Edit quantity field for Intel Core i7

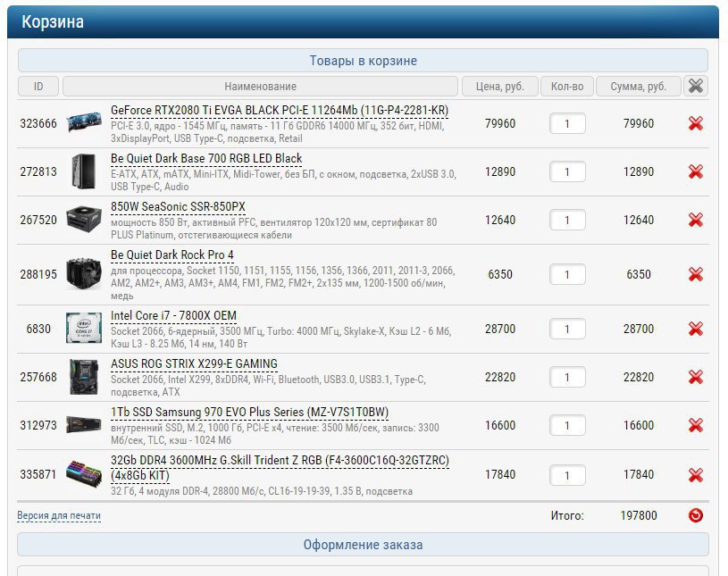[x=567, y=330]
